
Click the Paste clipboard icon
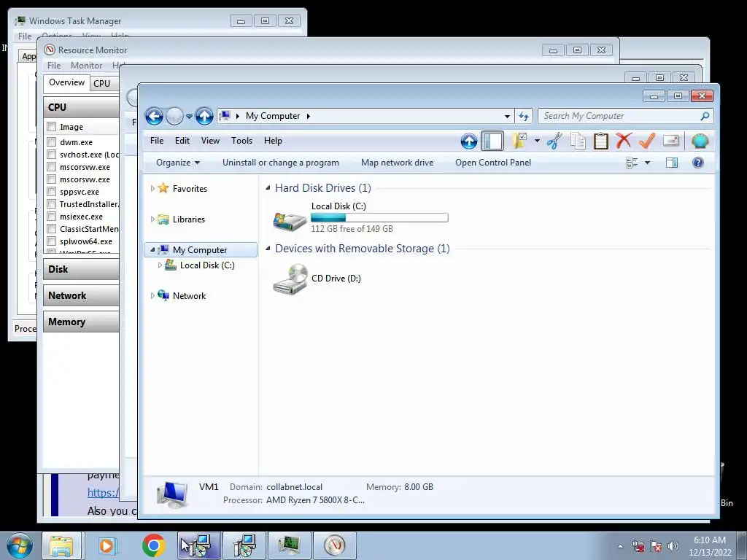click(x=601, y=141)
